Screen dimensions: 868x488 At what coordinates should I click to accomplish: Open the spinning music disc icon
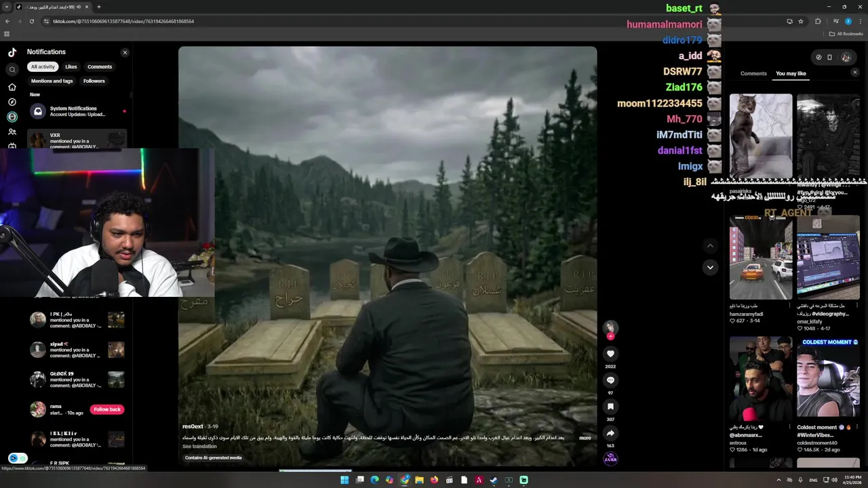[x=610, y=459]
